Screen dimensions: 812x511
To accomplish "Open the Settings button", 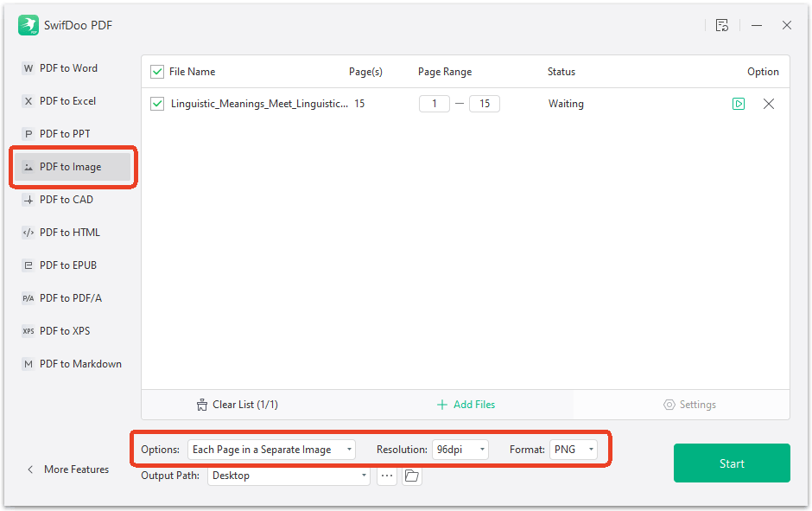I will [690, 405].
